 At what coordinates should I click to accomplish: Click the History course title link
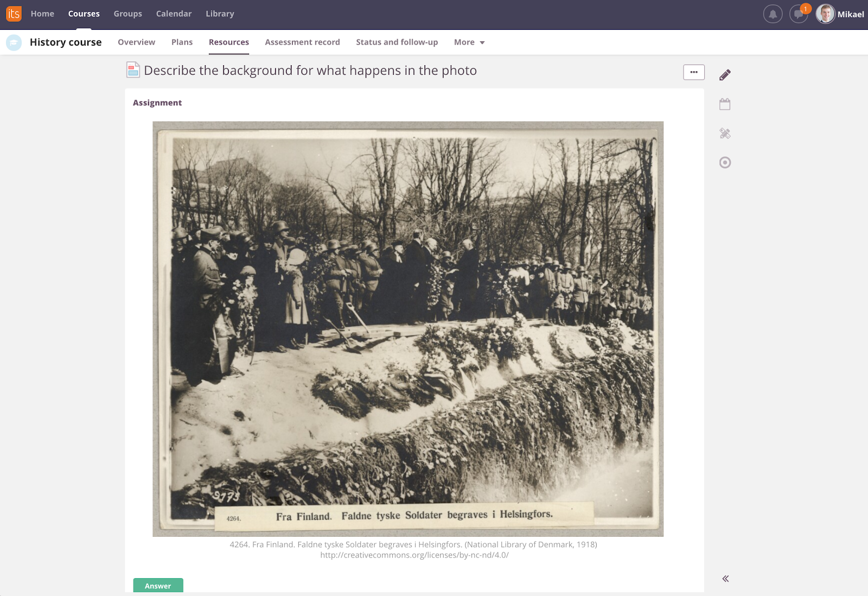click(x=66, y=42)
